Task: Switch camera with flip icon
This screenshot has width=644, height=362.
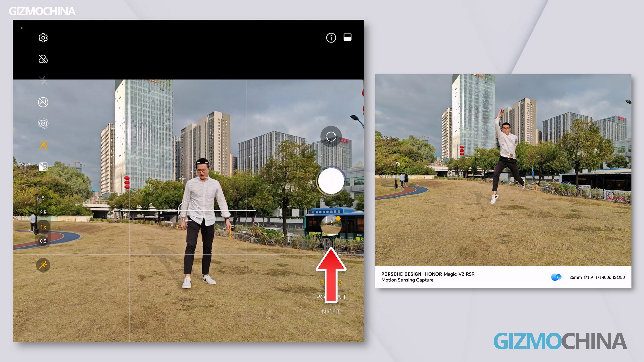Action: [331, 136]
